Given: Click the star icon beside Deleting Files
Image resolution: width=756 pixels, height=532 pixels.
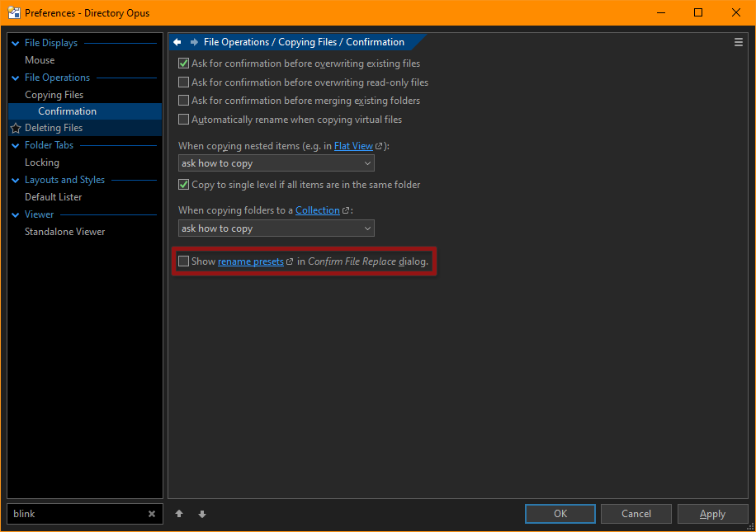Looking at the screenshot, I should (x=16, y=128).
